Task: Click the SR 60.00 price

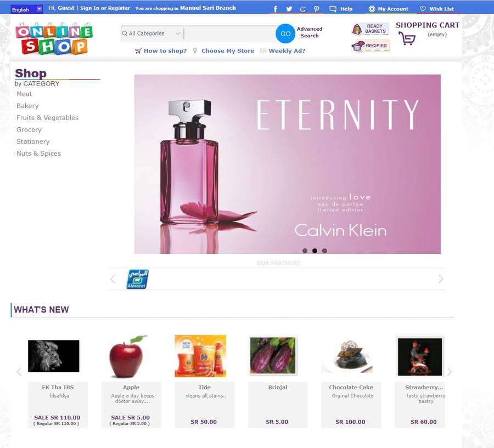Action: pyautogui.click(x=423, y=422)
